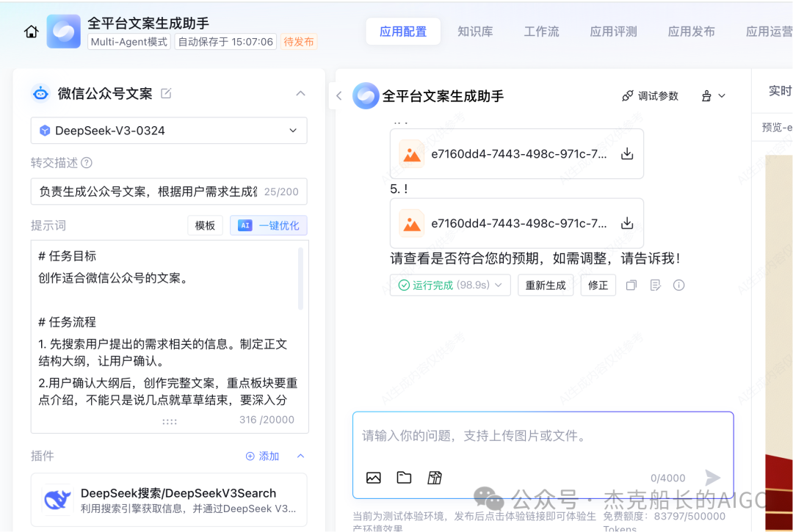Show response info circle icon
Viewport: 793px width, 532px height.
pos(678,285)
